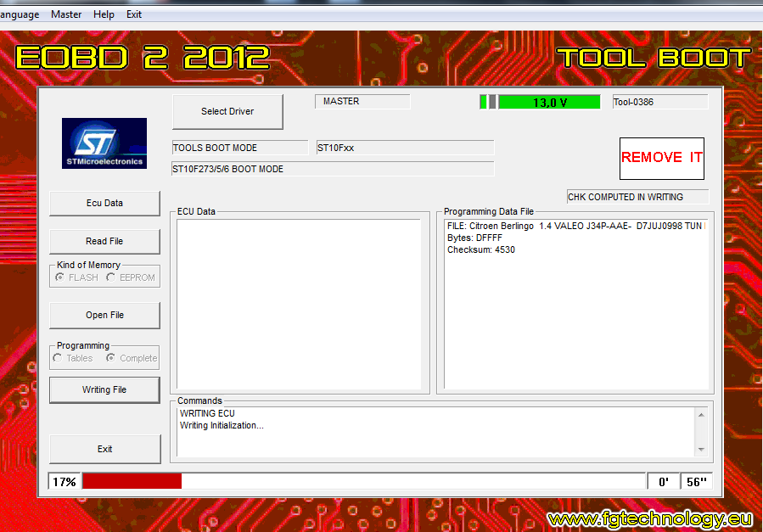
Task: Click the Ecu Data button
Action: click(104, 204)
